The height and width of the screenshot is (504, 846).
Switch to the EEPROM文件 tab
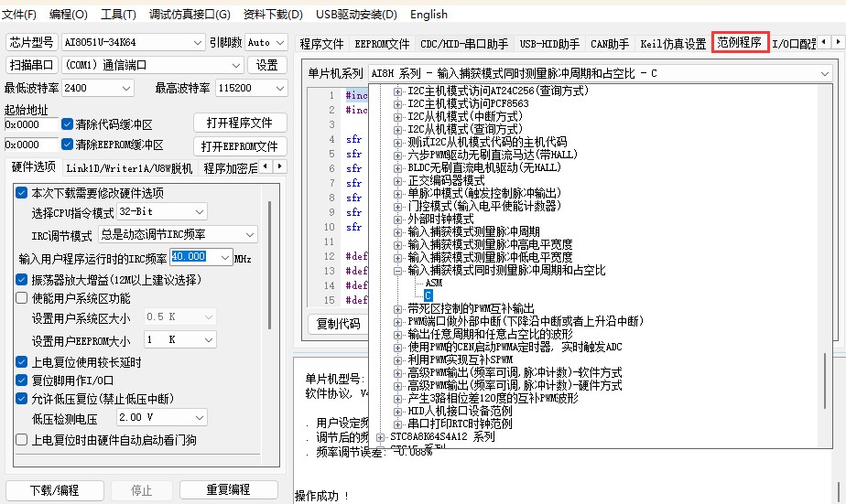382,44
